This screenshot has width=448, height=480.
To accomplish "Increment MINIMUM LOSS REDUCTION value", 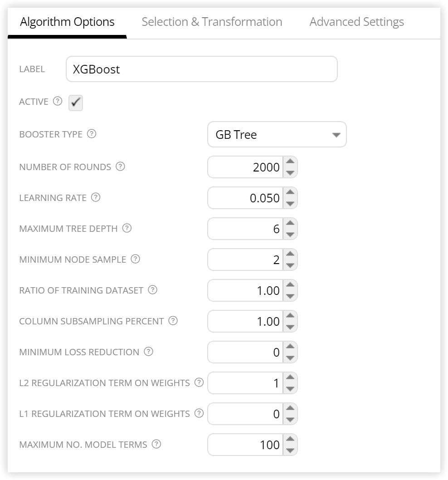I will pyautogui.click(x=290, y=347).
